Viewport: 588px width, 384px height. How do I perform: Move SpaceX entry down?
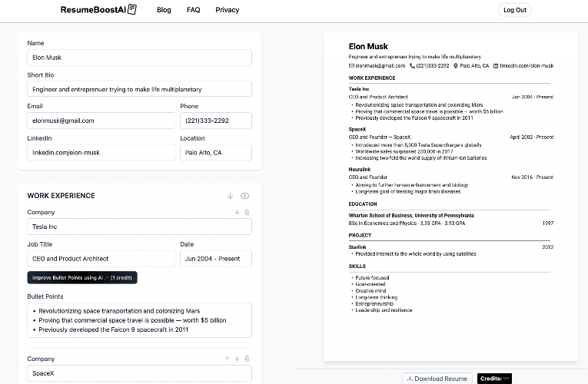[238, 359]
